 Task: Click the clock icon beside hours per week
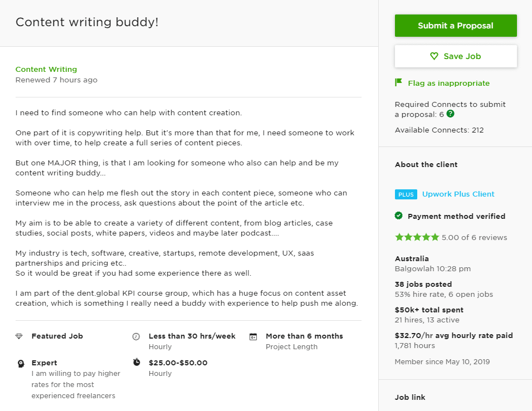click(136, 336)
